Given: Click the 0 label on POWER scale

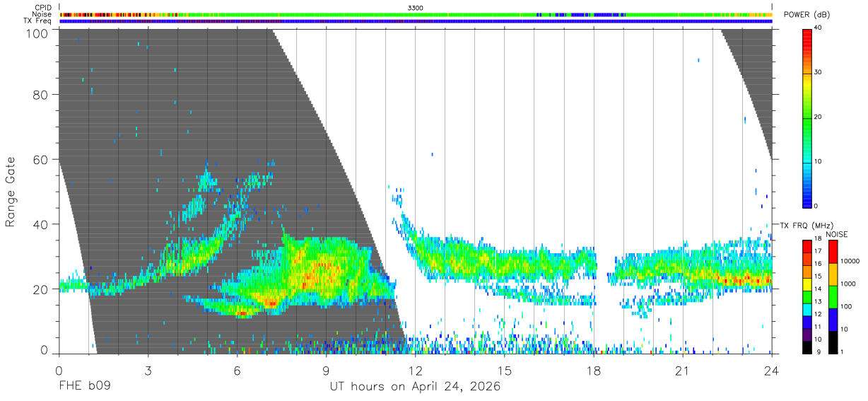Looking at the screenshot, I should pyautogui.click(x=816, y=206).
